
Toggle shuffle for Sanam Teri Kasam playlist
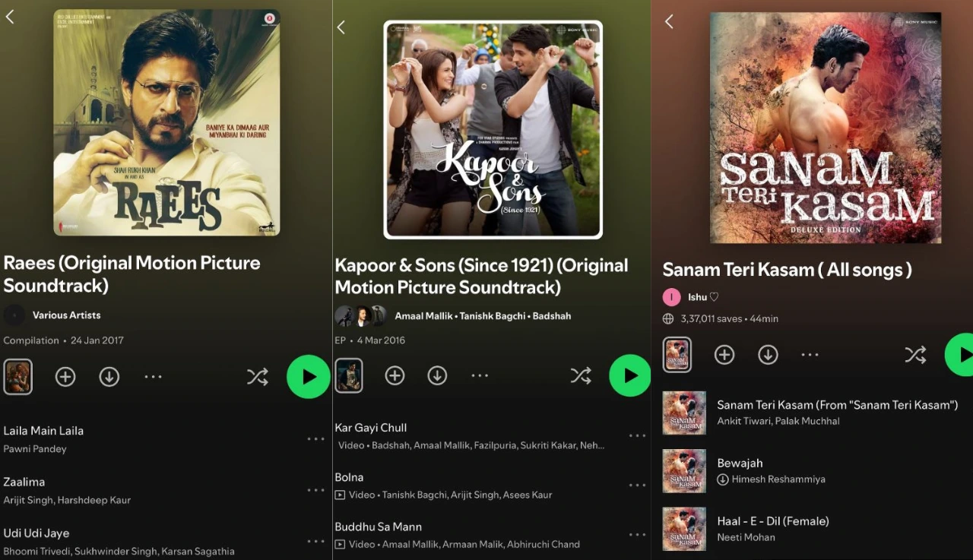pos(915,355)
